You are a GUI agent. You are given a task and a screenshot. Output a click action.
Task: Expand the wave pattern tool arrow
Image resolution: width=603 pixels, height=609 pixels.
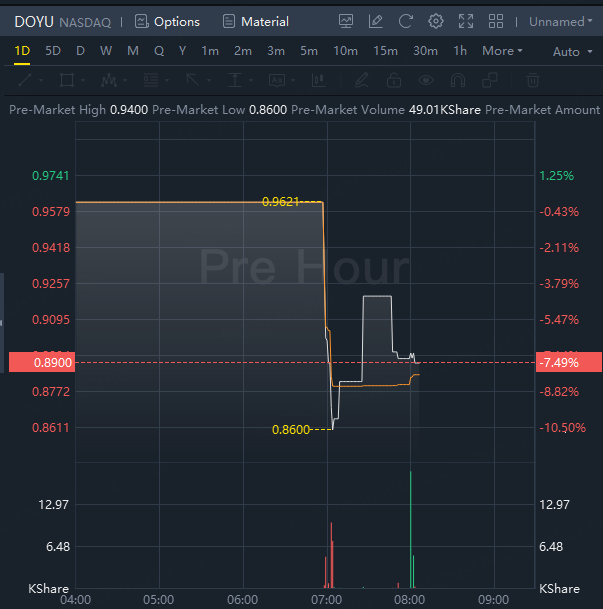(x=125, y=80)
